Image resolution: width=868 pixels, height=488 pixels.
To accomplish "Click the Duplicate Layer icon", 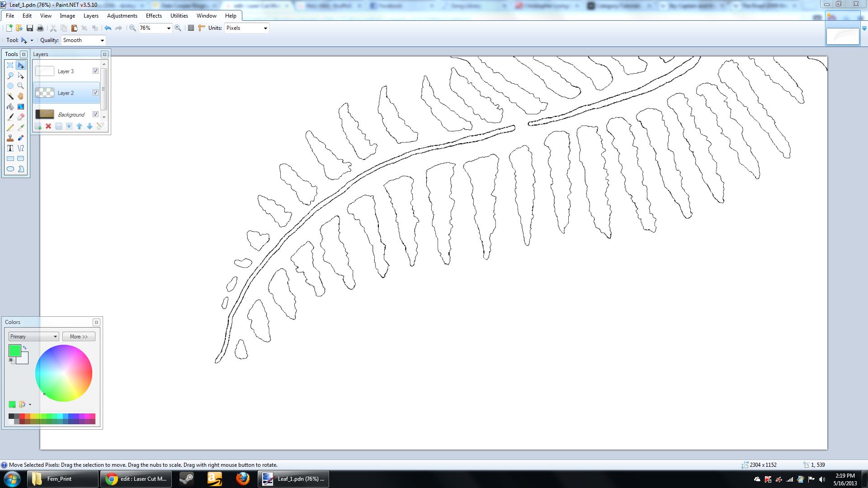I will [x=59, y=127].
